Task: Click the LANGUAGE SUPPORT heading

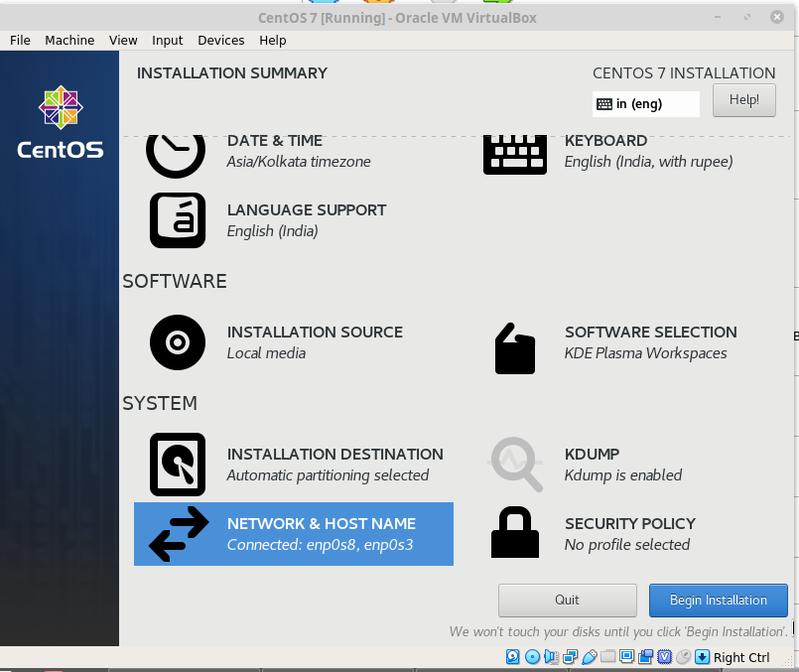Action: click(x=307, y=209)
